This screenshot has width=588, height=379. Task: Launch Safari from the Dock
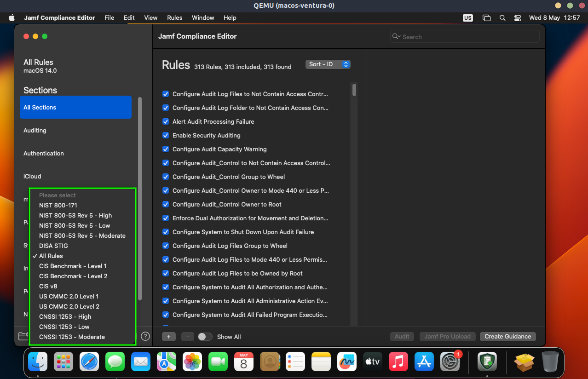[89, 362]
